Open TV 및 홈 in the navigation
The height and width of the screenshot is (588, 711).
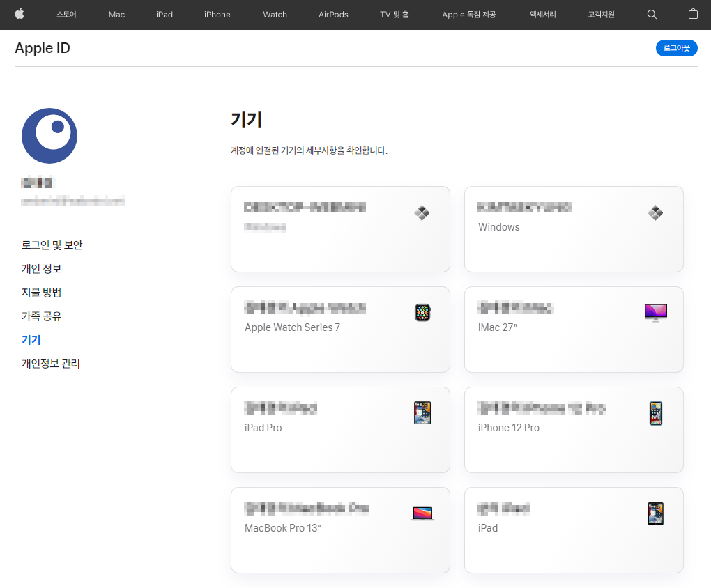(x=394, y=15)
